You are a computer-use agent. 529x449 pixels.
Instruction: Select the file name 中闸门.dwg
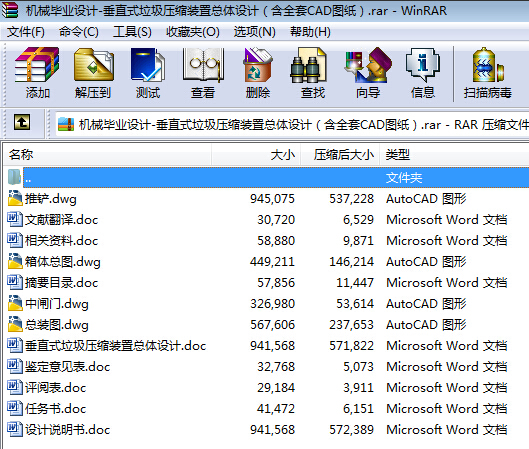[x=57, y=304]
